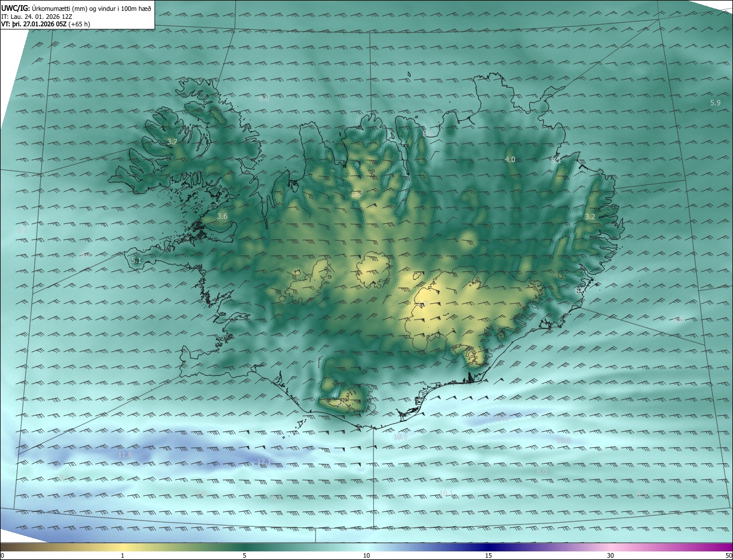The height and width of the screenshot is (560, 733).
Task: Click the color scale tick '50'
Action: 728,555
